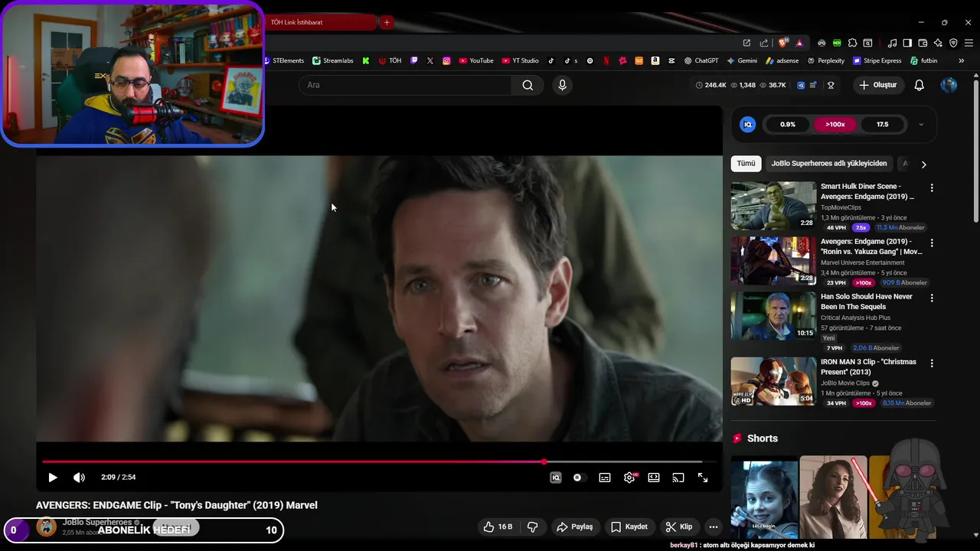Open Brave wallet icon
The width and height of the screenshot is (980, 551).
pos(923,43)
